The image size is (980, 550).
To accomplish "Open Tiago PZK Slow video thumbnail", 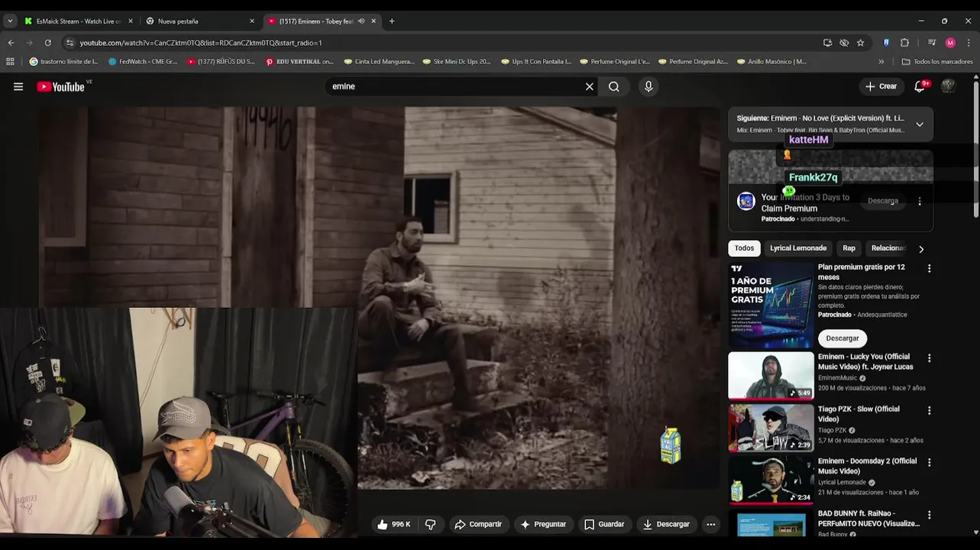I will click(771, 428).
